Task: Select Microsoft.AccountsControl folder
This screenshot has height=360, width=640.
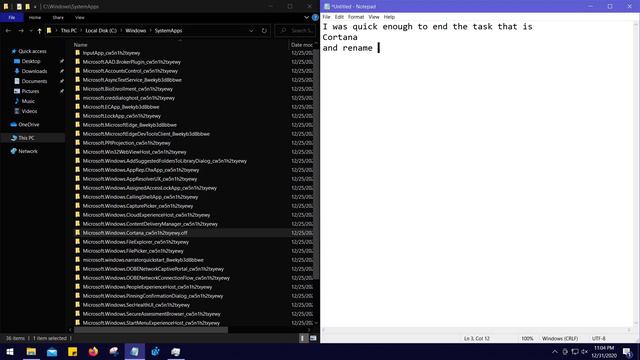Action: [130, 71]
